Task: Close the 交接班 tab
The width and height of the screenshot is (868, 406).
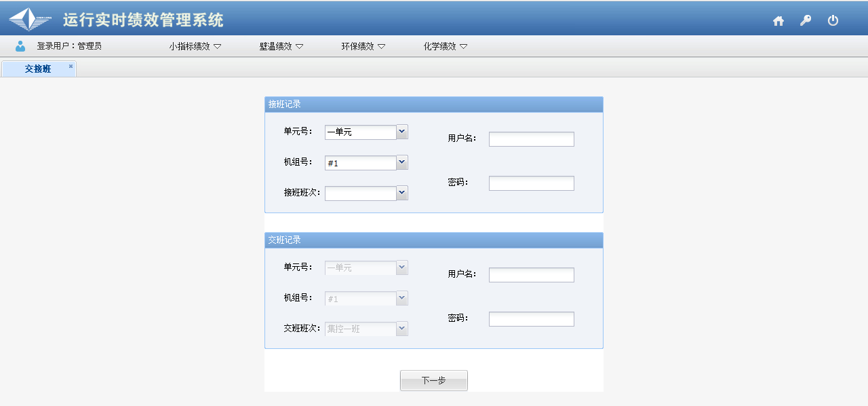Action: [x=71, y=66]
